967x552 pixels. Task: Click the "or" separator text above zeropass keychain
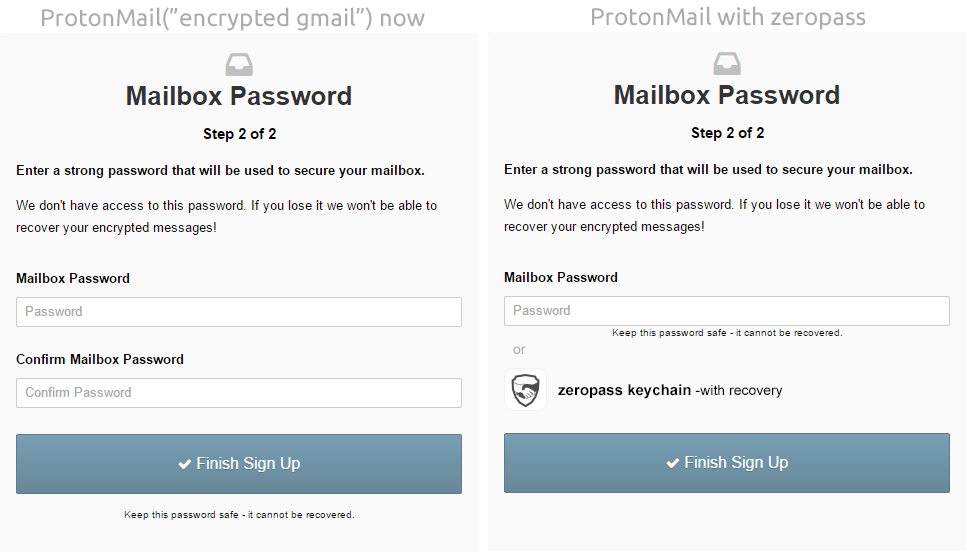click(x=519, y=350)
